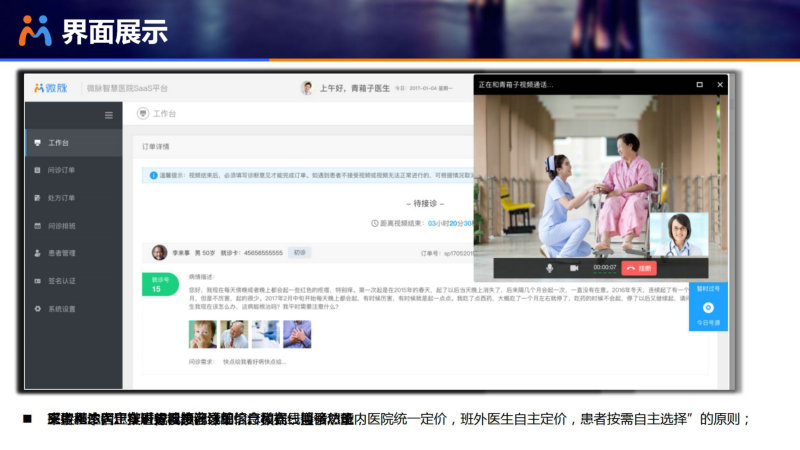Image resolution: width=800 pixels, height=450 pixels.
Task: Click the 签名认证 sidebar icon
Action: point(37,281)
